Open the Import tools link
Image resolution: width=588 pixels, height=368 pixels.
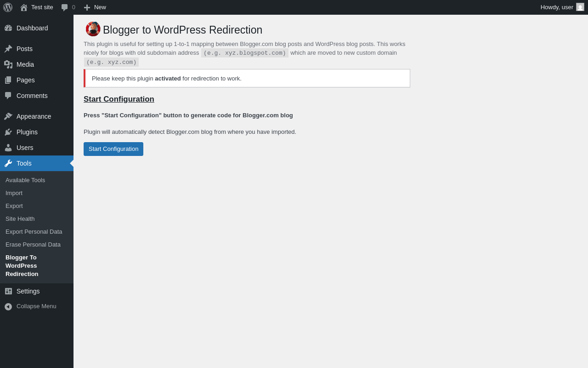(14, 193)
